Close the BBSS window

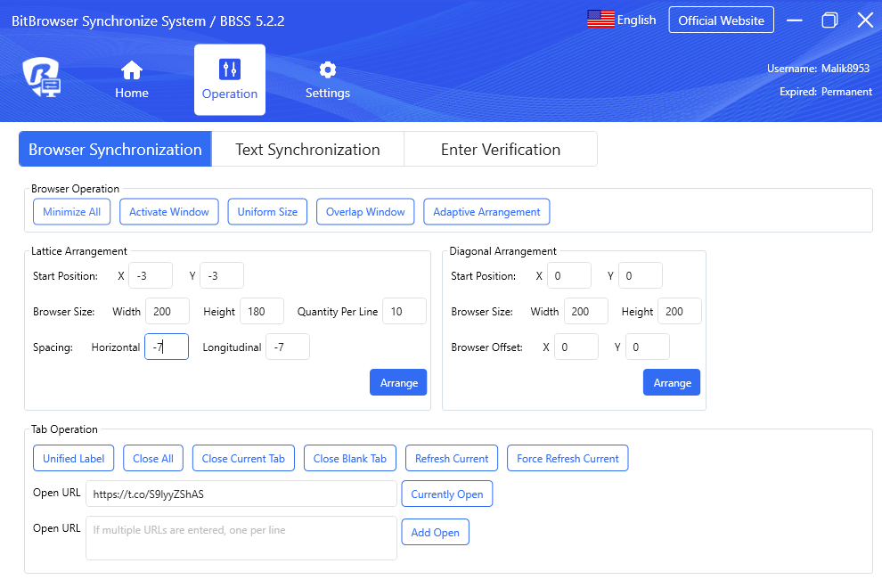tap(865, 20)
